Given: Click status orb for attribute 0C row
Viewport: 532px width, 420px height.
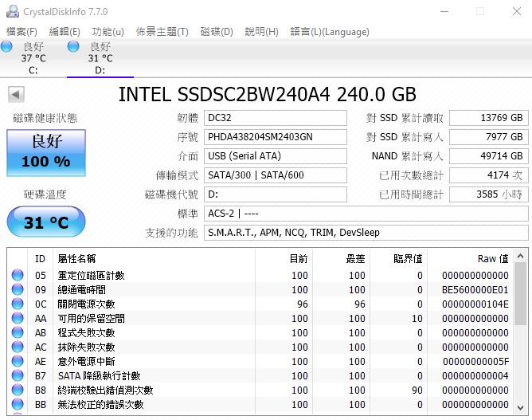Looking at the screenshot, I should pyautogui.click(x=18, y=304).
